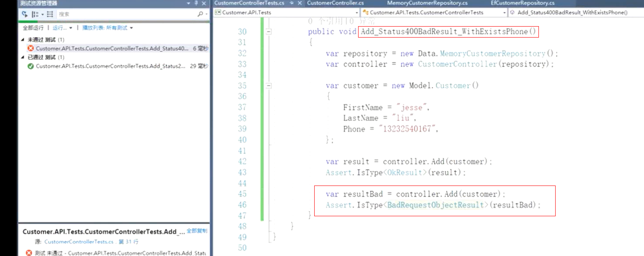Pin the CustomerControllerTests.cs tab
The image size is (644, 256).
point(291,3)
